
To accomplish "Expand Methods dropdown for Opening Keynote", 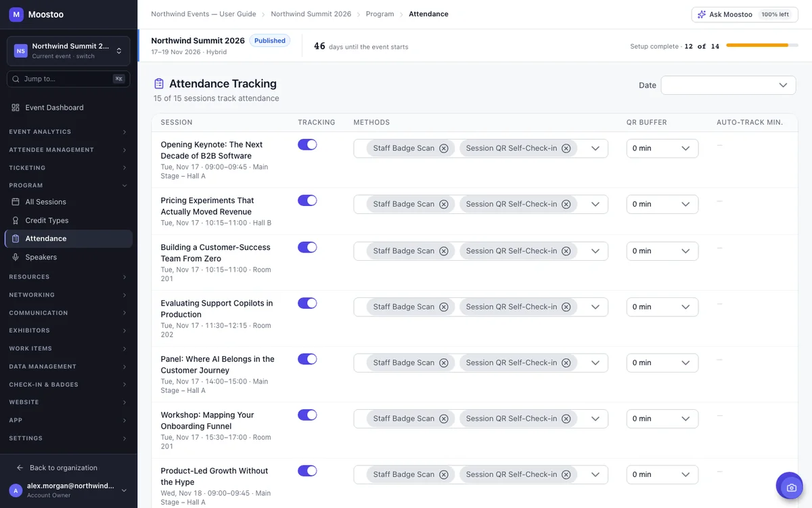I will tap(595, 148).
